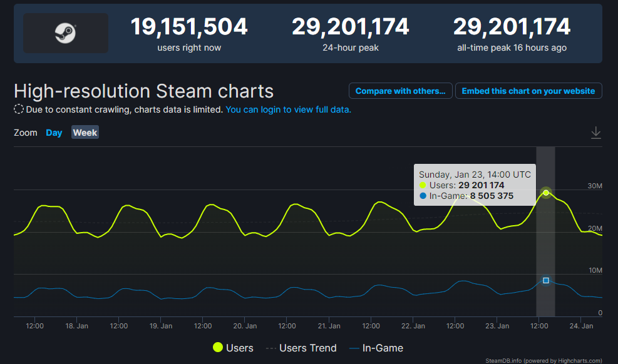This screenshot has height=364, width=618.
Task: Click the 22. Jan axis label
Action: (x=413, y=326)
